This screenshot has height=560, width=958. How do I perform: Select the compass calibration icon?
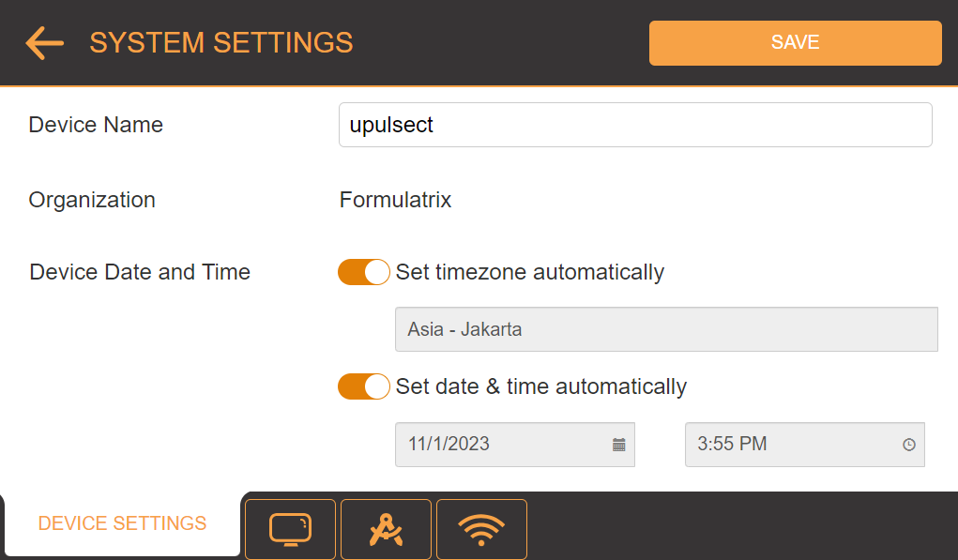pyautogui.click(x=386, y=529)
